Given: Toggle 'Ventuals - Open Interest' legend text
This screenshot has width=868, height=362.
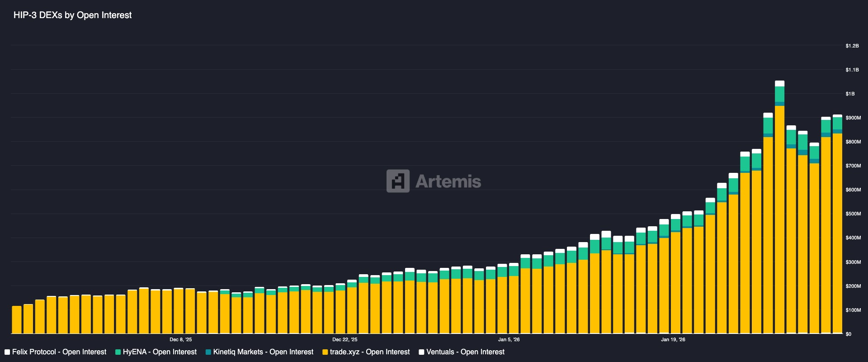Looking at the screenshot, I should coord(465,352).
